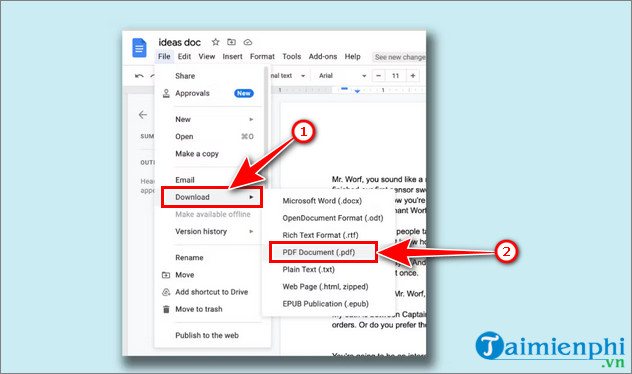632x374 pixels.
Task: Select Share in the File menu
Action: [185, 76]
